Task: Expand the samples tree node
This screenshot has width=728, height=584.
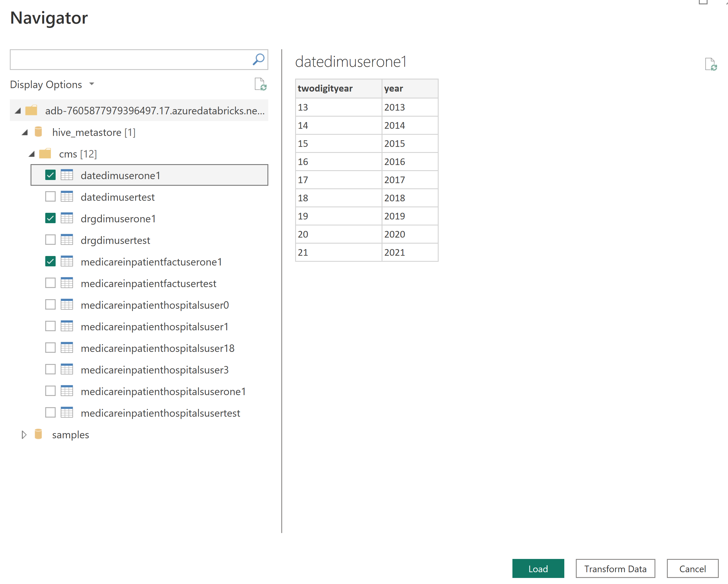Action: click(x=24, y=435)
